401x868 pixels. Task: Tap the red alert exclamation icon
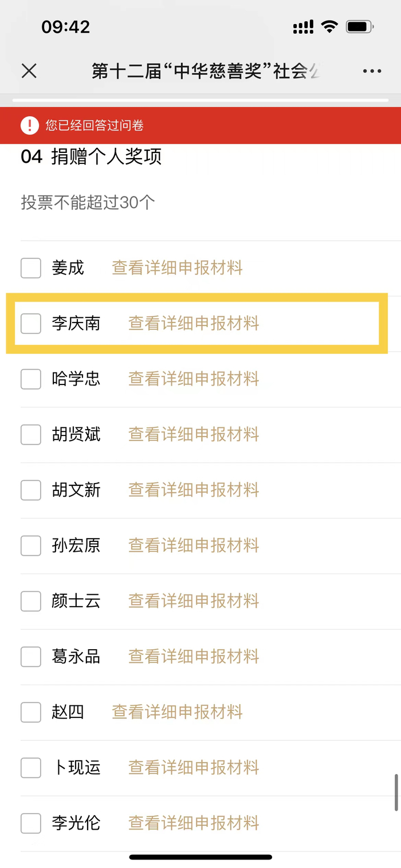coord(29,125)
